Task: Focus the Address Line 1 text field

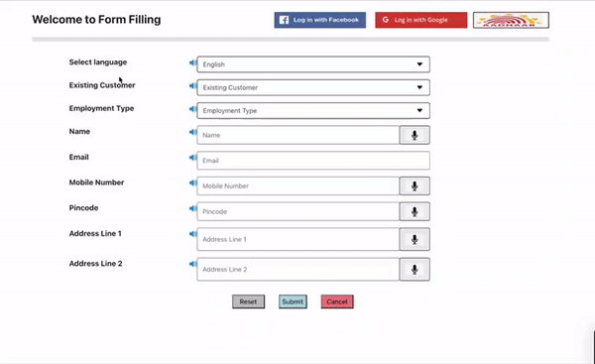Action: [298, 239]
